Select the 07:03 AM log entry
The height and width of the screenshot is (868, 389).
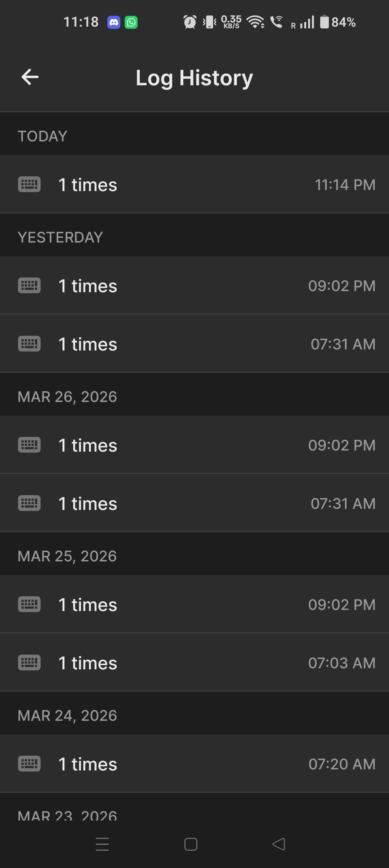[194, 663]
